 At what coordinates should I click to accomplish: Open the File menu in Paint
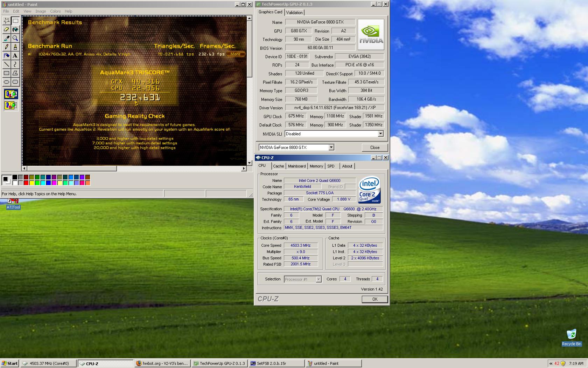[x=6, y=11]
